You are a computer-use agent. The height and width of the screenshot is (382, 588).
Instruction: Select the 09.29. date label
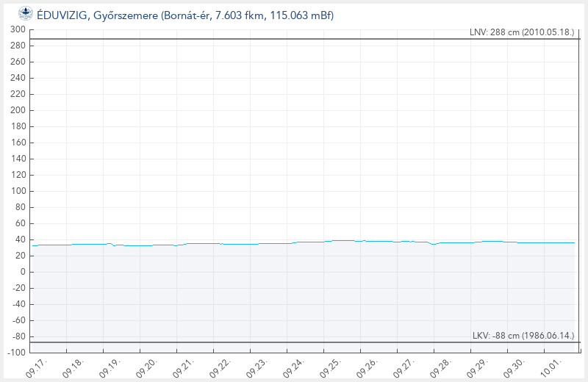coord(478,367)
